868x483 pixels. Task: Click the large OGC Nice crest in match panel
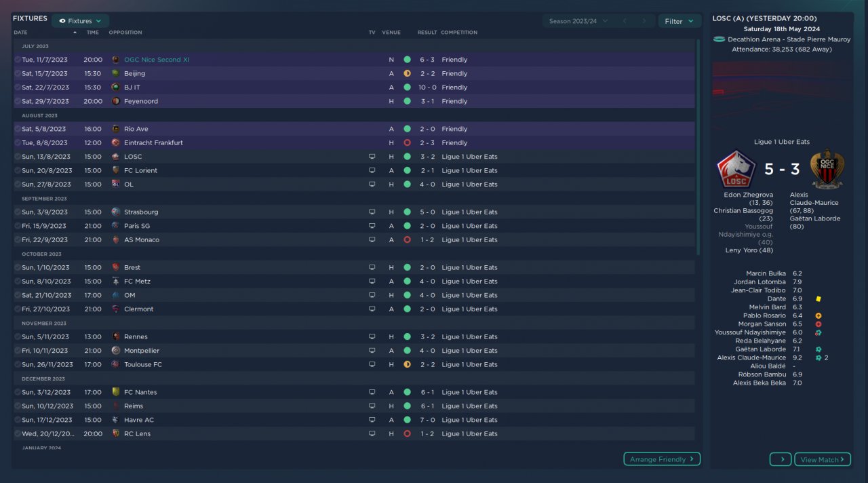click(827, 169)
